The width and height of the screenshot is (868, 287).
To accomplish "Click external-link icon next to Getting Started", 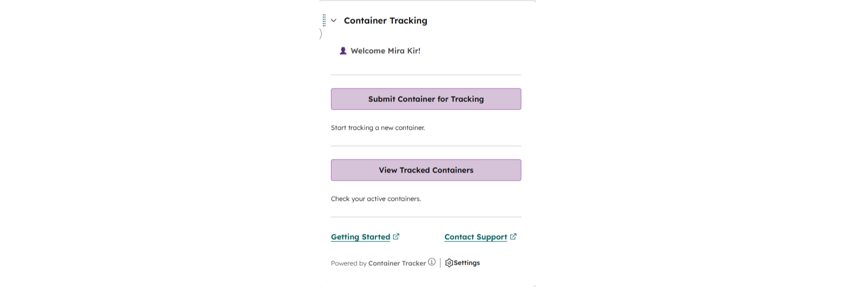I will [396, 237].
